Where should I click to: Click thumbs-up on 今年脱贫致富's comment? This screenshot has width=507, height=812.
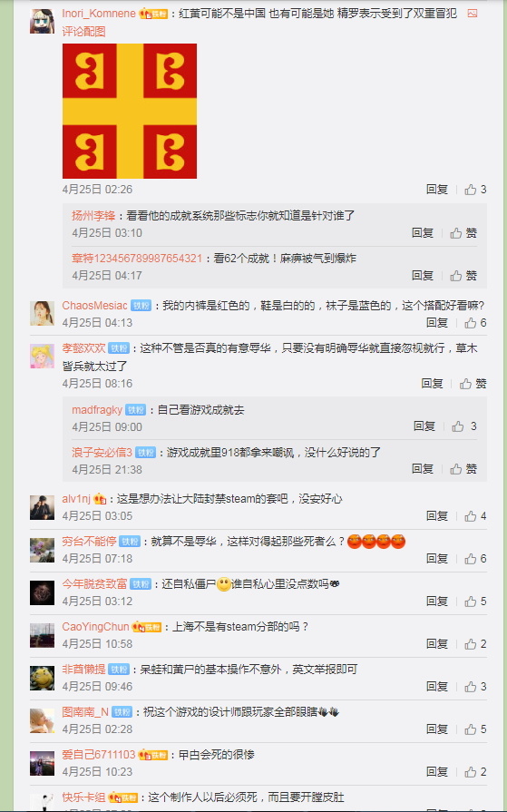[470, 602]
